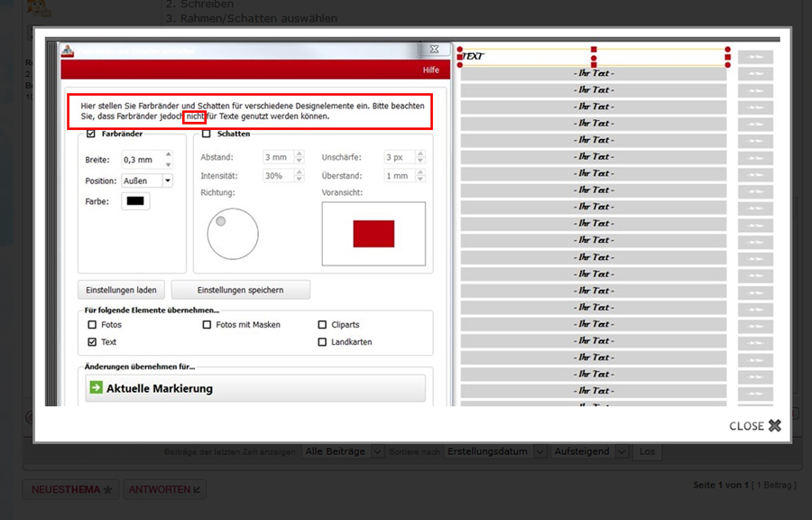Click the green arrow icon beside Aktuelle Markierung

[97, 387]
